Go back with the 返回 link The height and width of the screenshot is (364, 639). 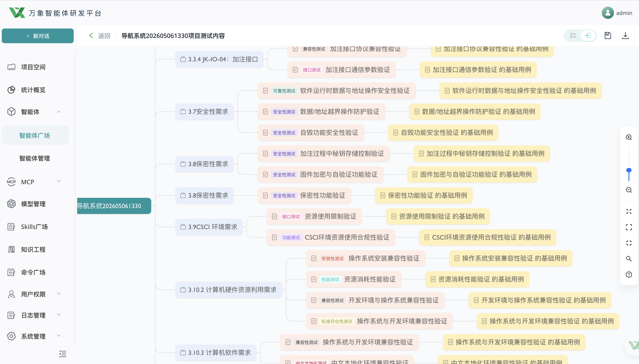pyautogui.click(x=100, y=36)
